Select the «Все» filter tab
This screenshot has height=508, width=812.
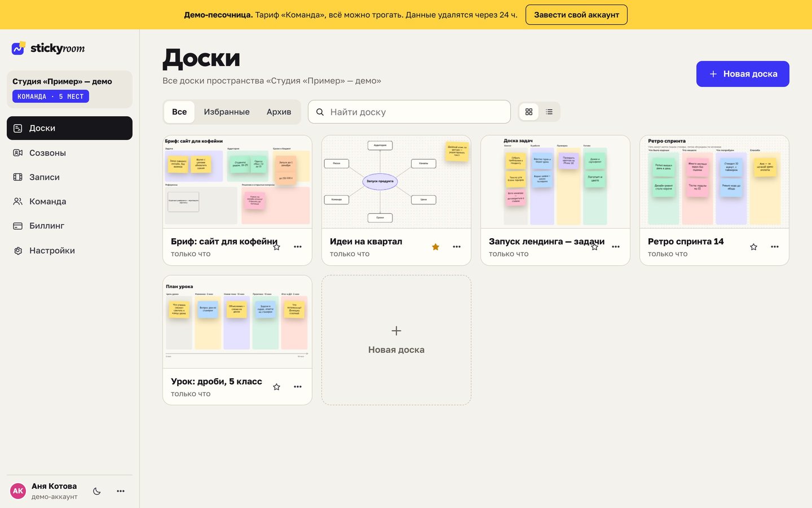click(x=179, y=112)
